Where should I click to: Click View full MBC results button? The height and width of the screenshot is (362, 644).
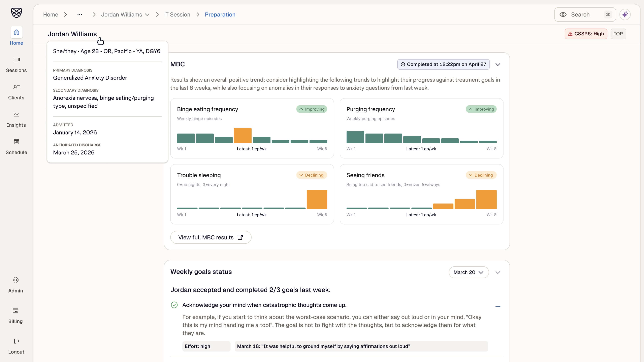pyautogui.click(x=211, y=237)
